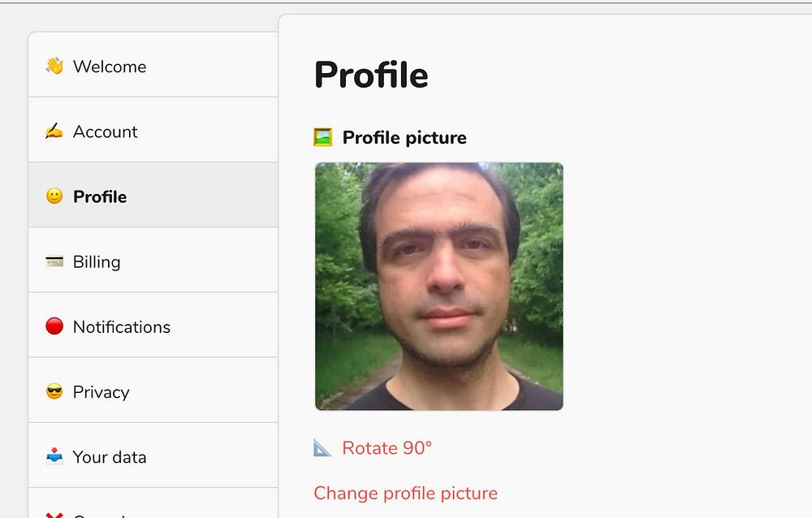The height and width of the screenshot is (518, 812).
Task: Open the Billing settings page
Action: 97,261
